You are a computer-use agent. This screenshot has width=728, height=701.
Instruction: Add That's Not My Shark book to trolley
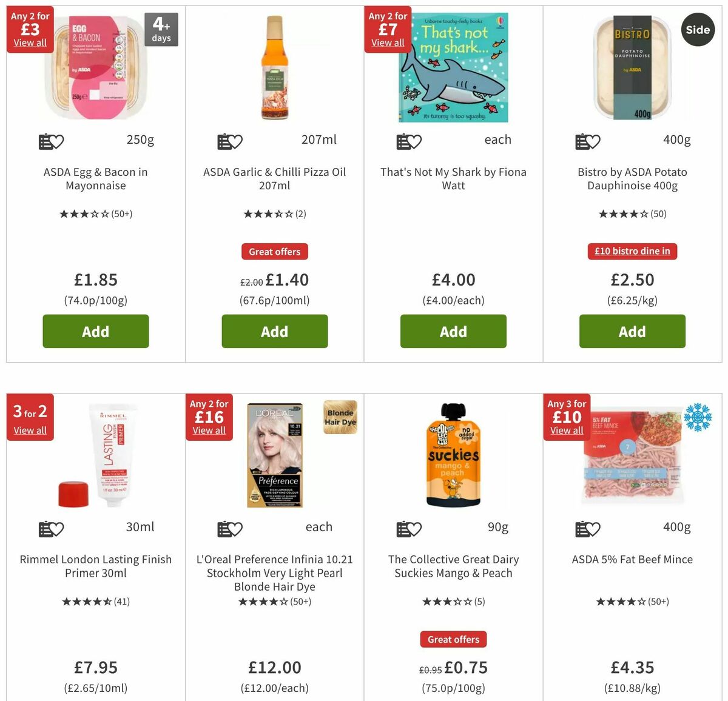pyautogui.click(x=453, y=331)
